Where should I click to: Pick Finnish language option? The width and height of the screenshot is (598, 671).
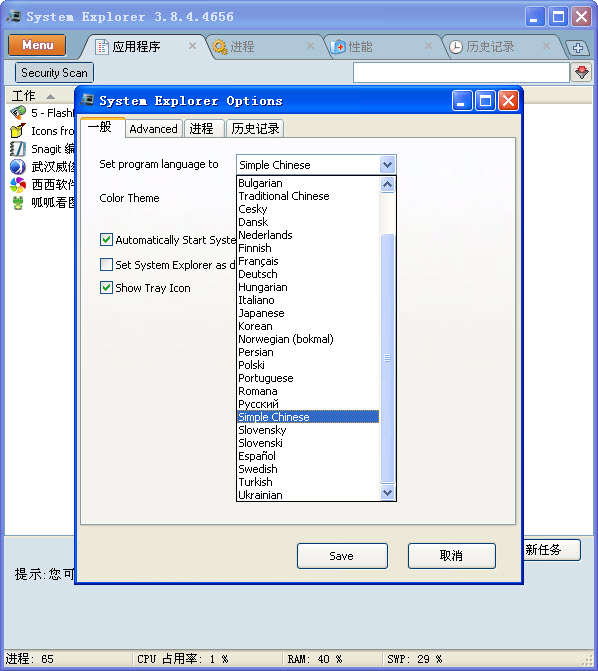click(308, 248)
